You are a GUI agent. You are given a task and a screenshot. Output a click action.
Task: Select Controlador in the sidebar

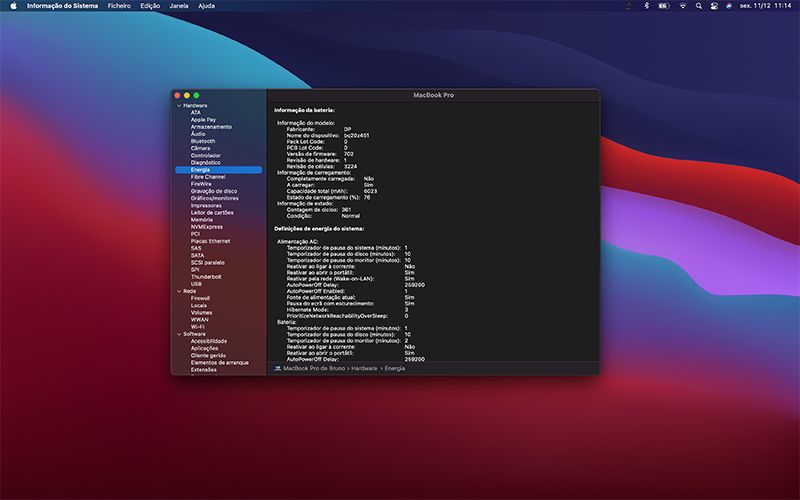pyautogui.click(x=206, y=156)
